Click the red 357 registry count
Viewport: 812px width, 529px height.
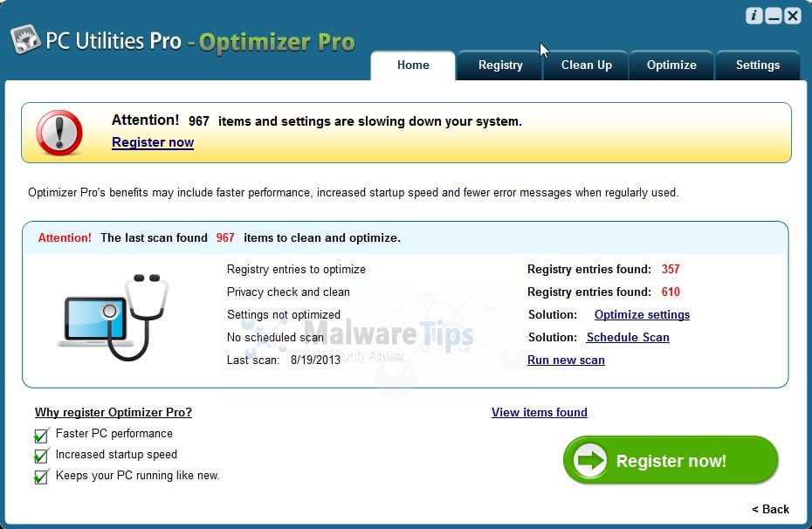click(671, 269)
